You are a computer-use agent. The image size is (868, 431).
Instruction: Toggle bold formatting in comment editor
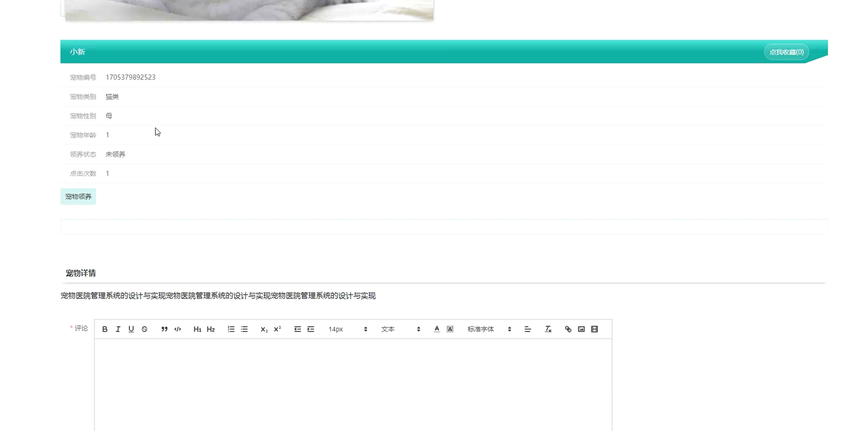105,329
